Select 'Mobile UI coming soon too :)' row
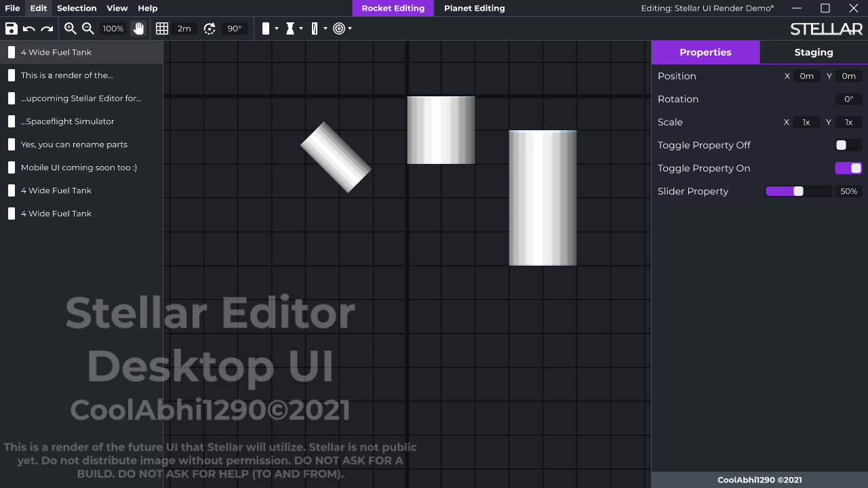The width and height of the screenshot is (868, 488). (x=81, y=167)
